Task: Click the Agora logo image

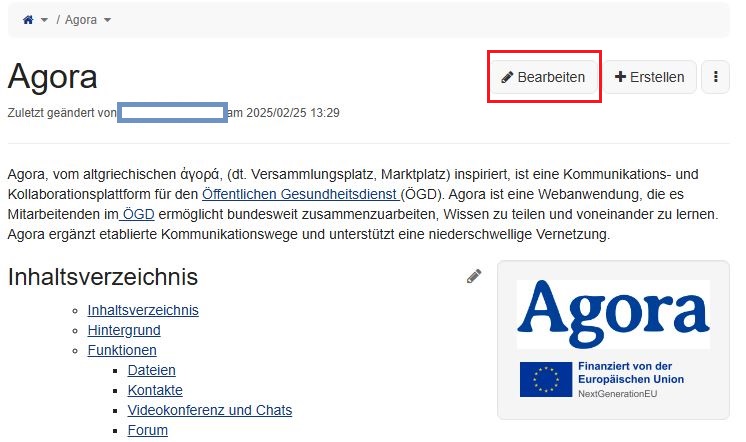Action: (x=613, y=314)
